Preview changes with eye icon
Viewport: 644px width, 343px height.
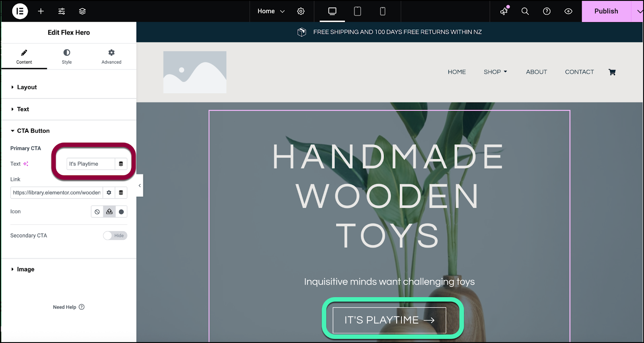coord(568,11)
